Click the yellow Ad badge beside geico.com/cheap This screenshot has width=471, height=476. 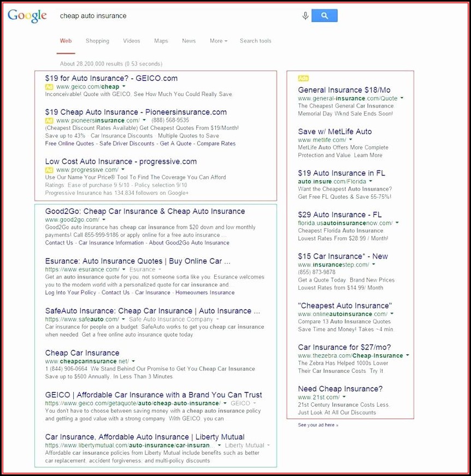point(49,87)
